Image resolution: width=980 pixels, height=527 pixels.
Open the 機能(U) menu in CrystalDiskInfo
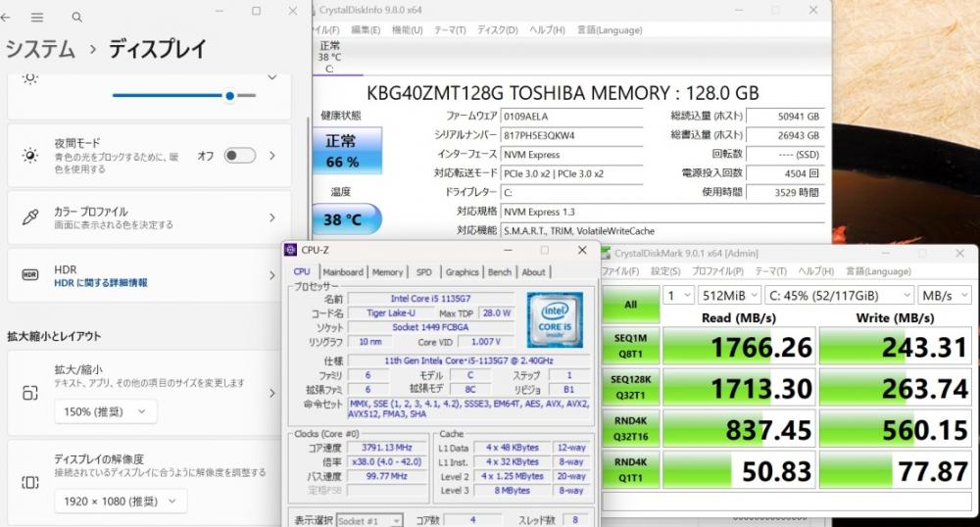point(407,30)
